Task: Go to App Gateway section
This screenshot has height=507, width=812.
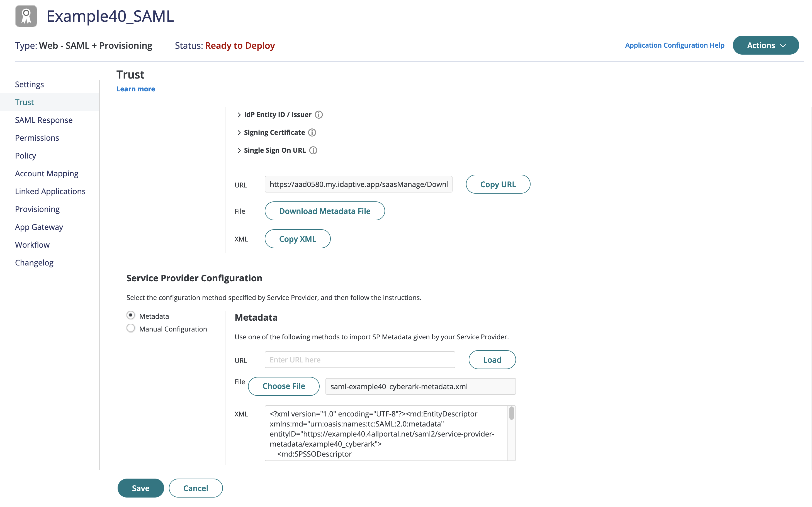Action: click(x=39, y=227)
